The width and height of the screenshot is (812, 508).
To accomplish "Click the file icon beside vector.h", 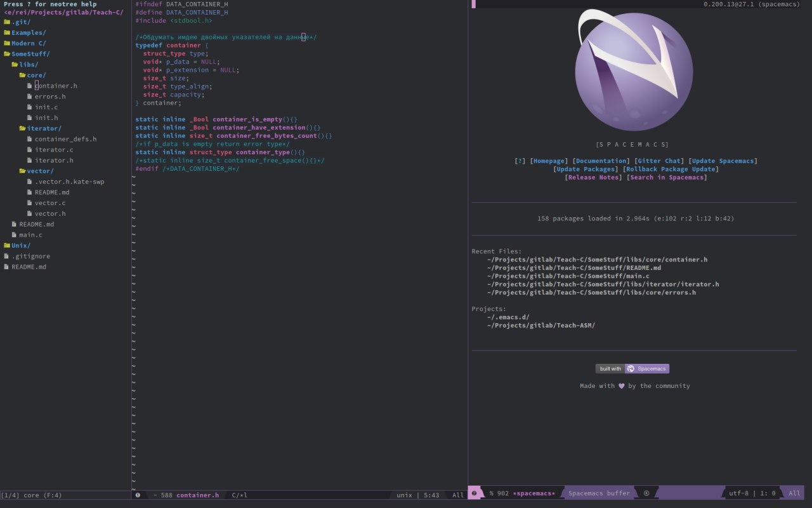I will (x=29, y=213).
